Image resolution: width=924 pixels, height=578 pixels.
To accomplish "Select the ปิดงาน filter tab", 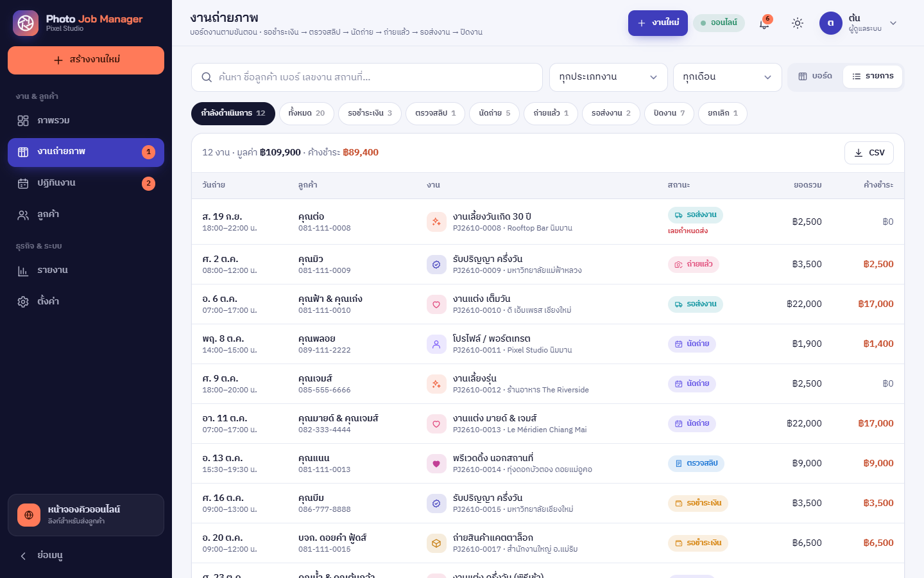I will [669, 114].
